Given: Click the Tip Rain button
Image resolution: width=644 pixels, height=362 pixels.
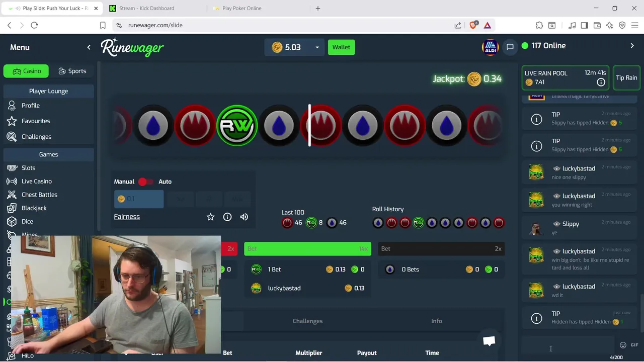Looking at the screenshot, I should [x=626, y=78].
